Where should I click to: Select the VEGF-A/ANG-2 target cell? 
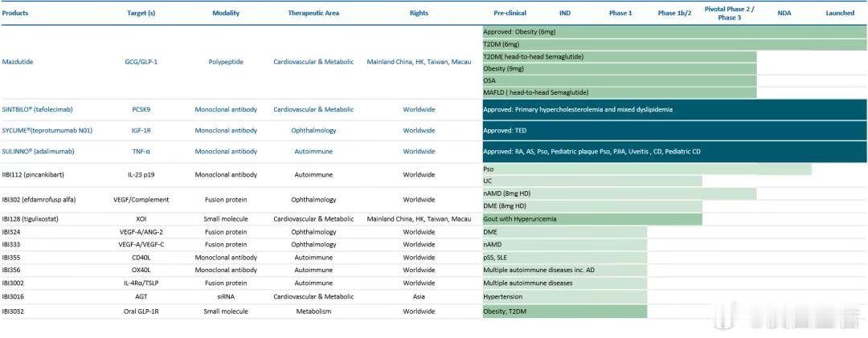coord(141,232)
